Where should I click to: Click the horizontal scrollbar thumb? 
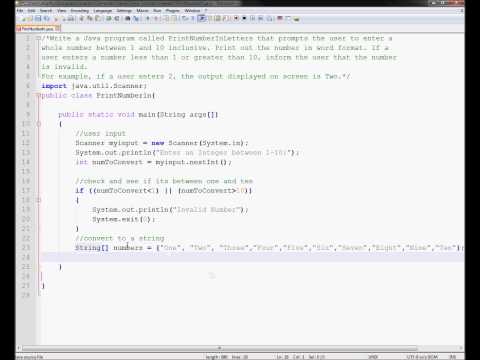tap(220, 348)
